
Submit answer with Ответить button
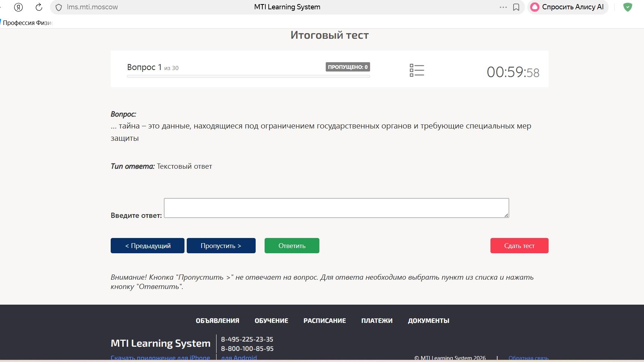(292, 245)
